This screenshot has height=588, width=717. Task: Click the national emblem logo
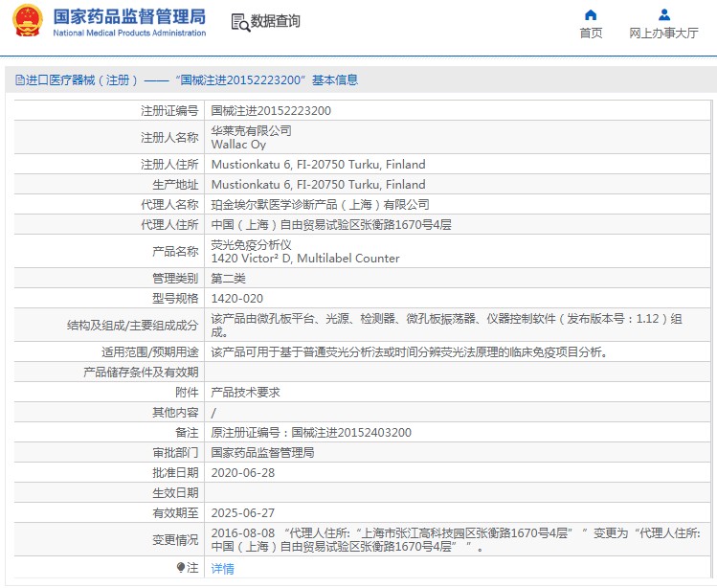pos(28,21)
